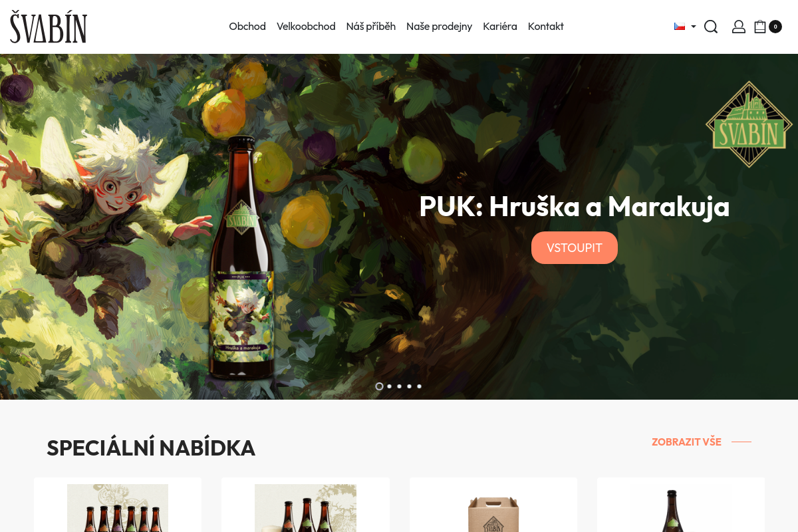This screenshot has width=798, height=532.
Task: Open the Velkoobchod menu item
Action: [x=306, y=27]
